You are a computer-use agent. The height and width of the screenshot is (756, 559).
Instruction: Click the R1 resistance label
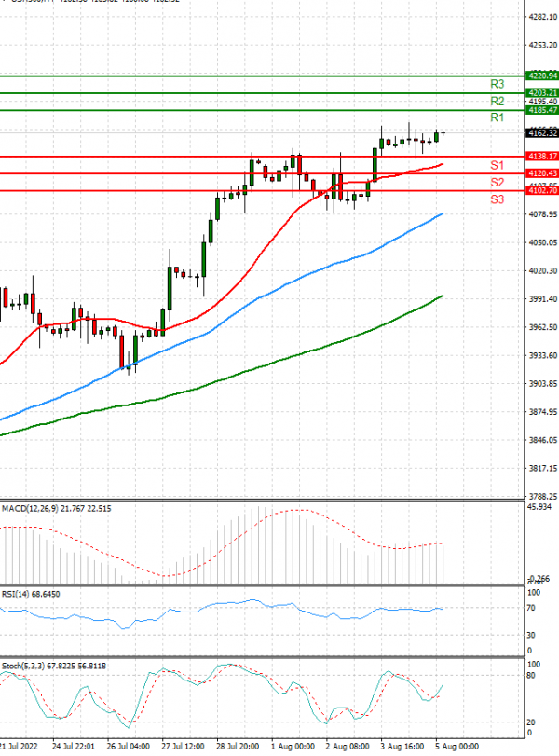tap(497, 117)
